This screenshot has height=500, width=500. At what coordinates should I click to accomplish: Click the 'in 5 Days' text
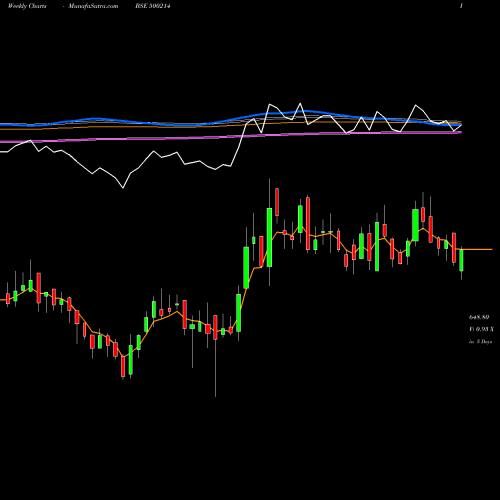pos(480,342)
